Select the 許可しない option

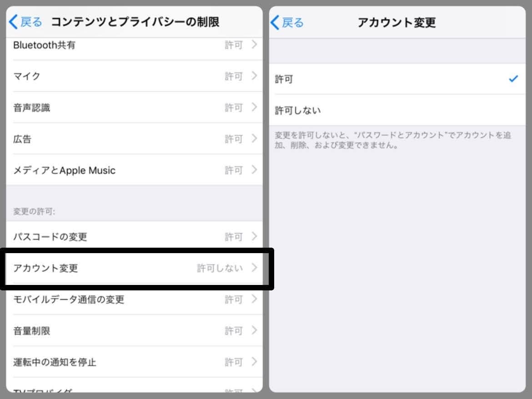[397, 110]
